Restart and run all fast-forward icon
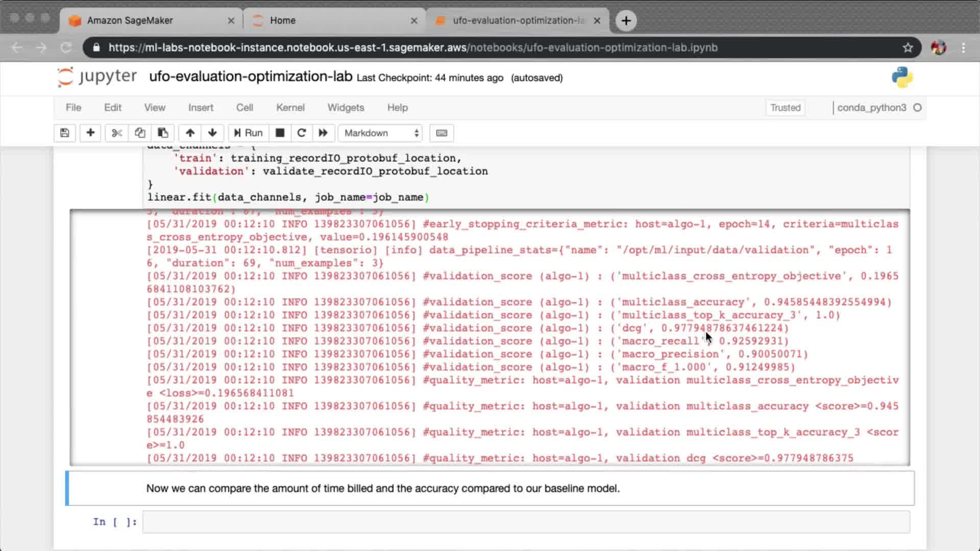Screen dimensions: 980x551 coord(323,133)
